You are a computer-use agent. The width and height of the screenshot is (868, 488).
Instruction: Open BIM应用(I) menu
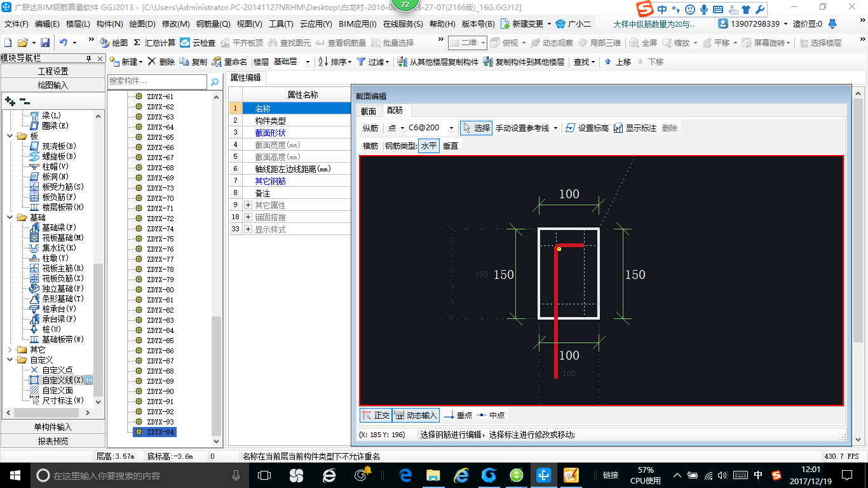pos(358,24)
